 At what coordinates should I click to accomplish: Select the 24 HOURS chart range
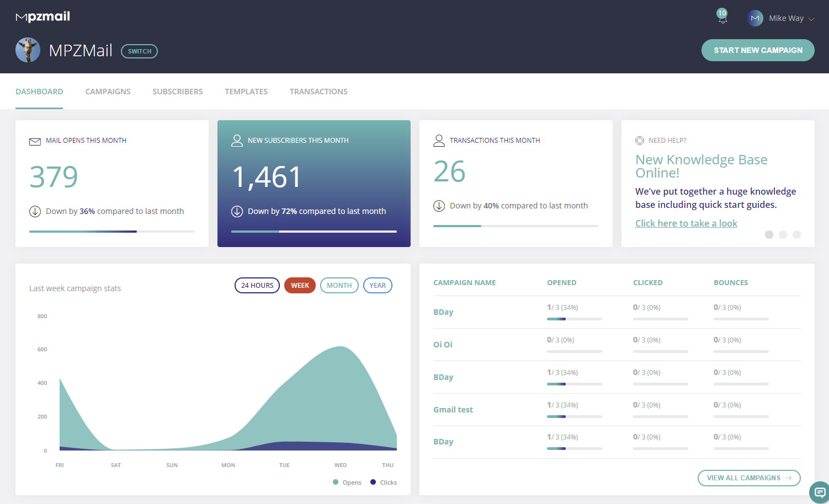coord(257,286)
